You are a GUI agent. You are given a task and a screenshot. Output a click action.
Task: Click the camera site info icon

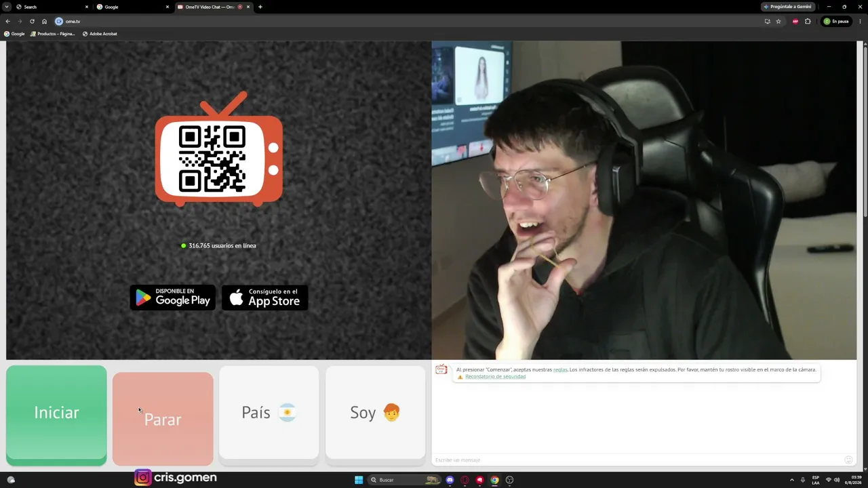(x=59, y=21)
